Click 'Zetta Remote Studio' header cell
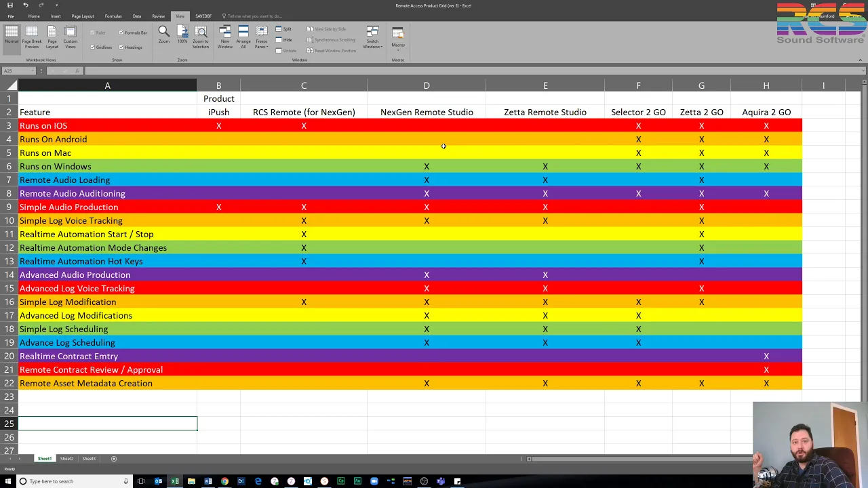 point(545,113)
